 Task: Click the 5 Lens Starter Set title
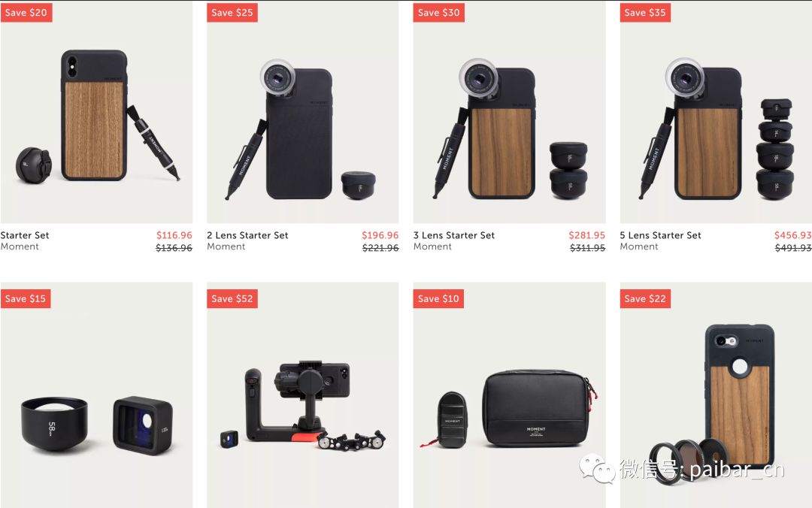click(660, 235)
